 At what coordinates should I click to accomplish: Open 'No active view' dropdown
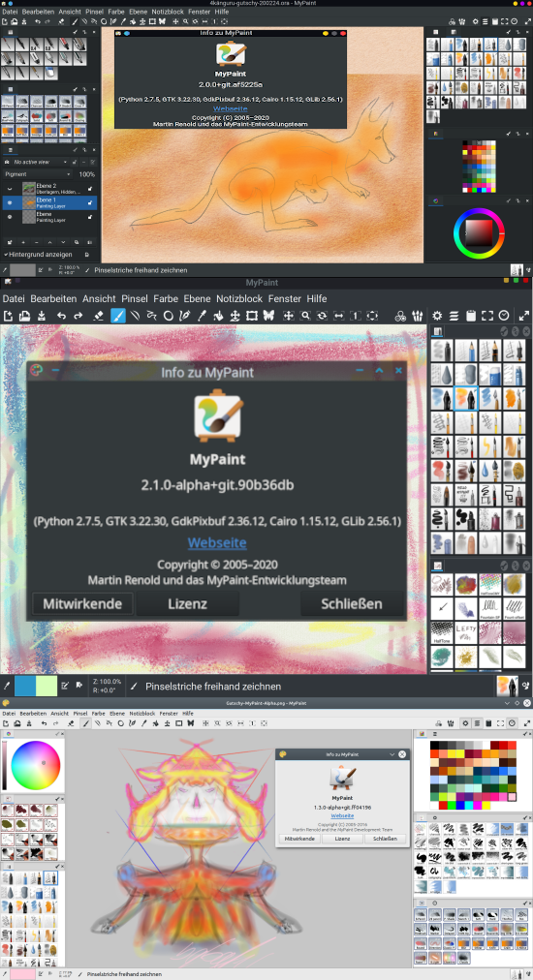[x=40, y=162]
